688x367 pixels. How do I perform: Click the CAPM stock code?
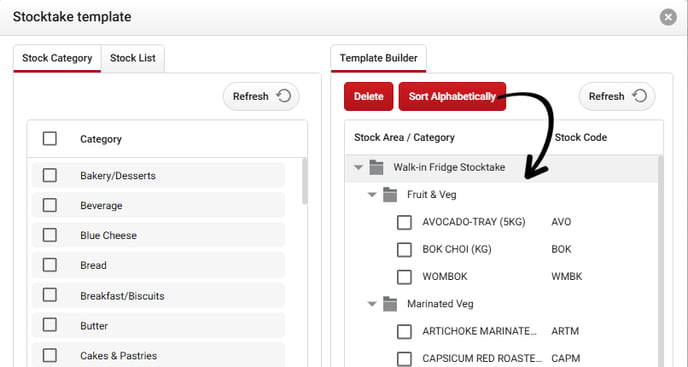[x=566, y=358]
